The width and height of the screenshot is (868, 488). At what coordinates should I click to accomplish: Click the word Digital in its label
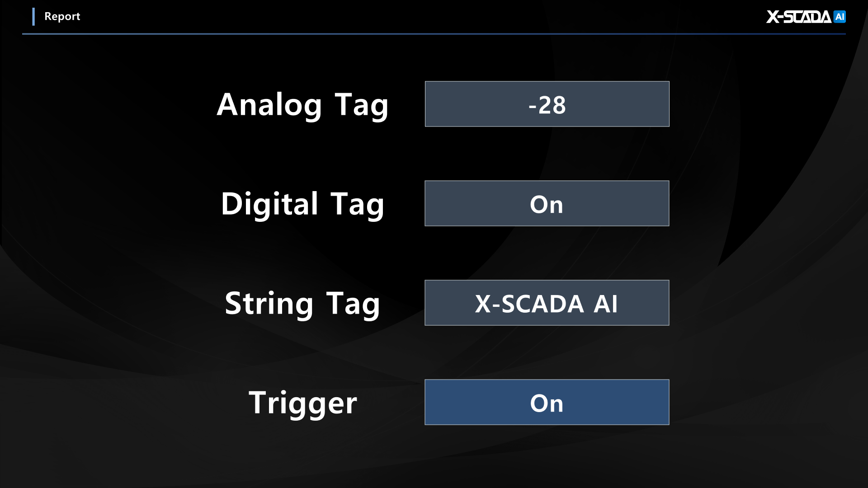point(270,204)
